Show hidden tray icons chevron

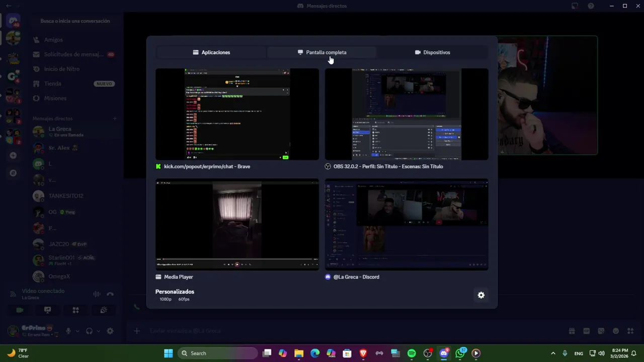coord(553,353)
